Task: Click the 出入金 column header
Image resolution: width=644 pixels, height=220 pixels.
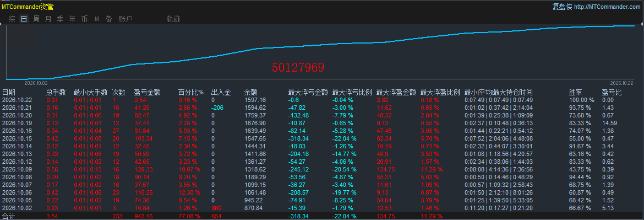Action: pyautogui.click(x=221, y=92)
